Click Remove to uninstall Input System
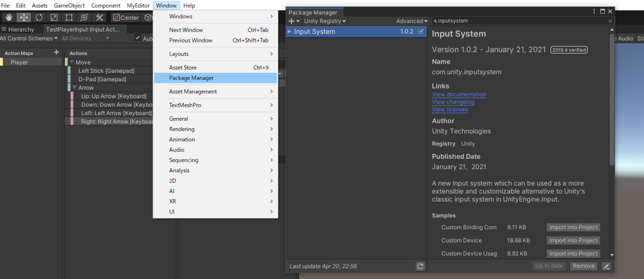 583,266
